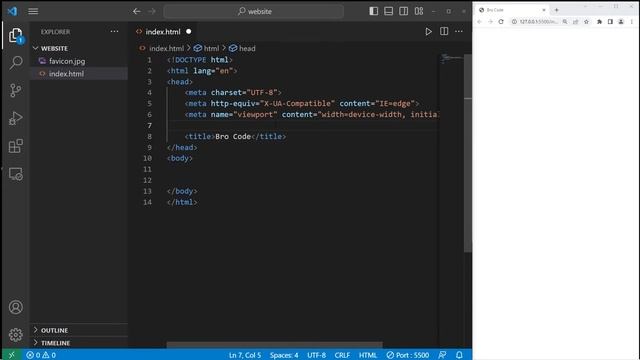Click the VS Code logo icon
The height and width of the screenshot is (360, 640).
12,11
